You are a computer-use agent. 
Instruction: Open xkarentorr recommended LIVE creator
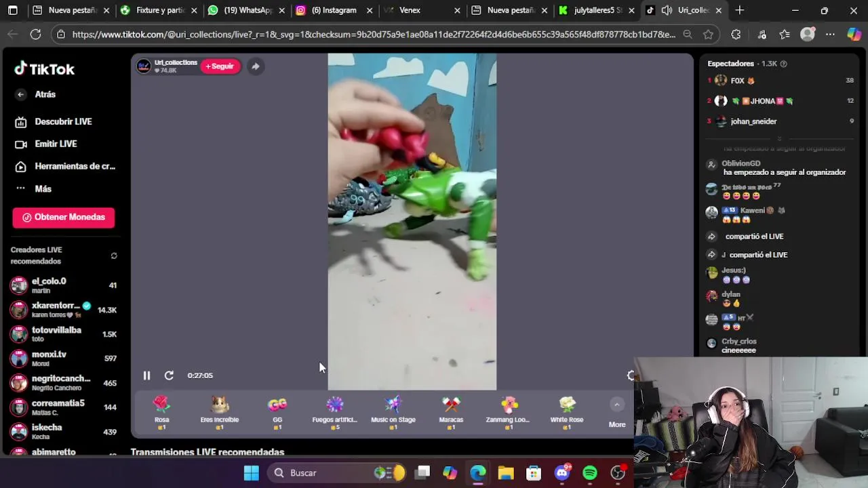[x=63, y=310]
